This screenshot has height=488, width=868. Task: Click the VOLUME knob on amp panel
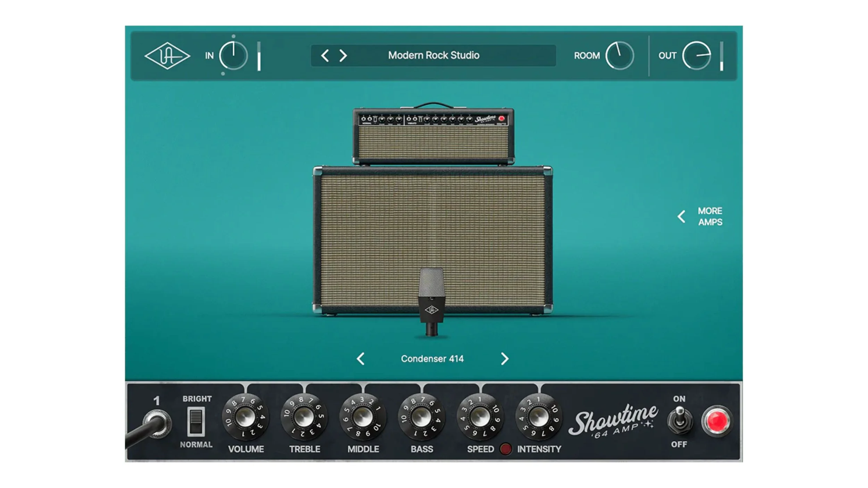point(245,417)
